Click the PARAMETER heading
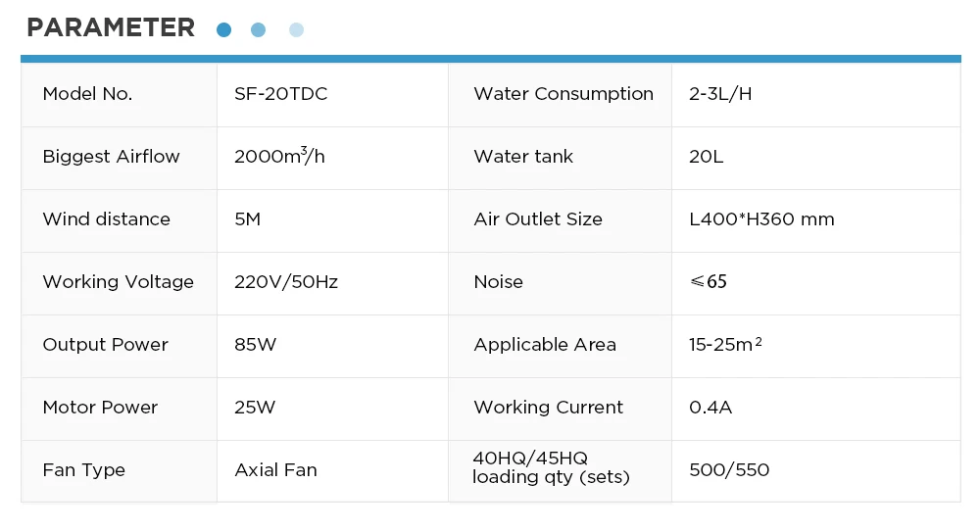The width and height of the screenshot is (980, 532). [x=111, y=27]
